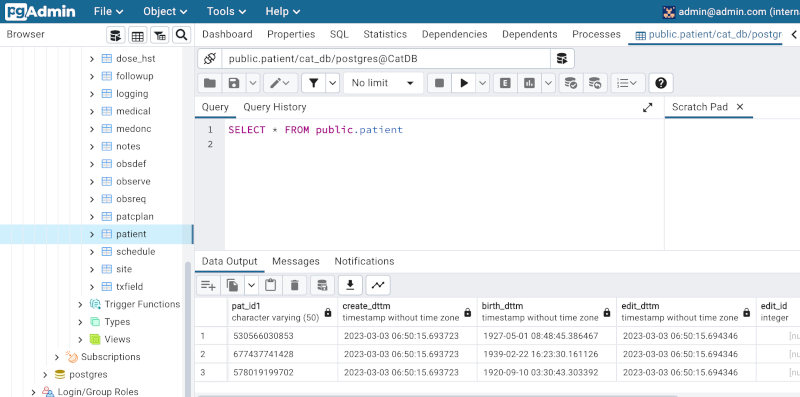Viewport: 800px width, 397px height.
Task: Expand the postgres database node
Action: [x=45, y=375]
